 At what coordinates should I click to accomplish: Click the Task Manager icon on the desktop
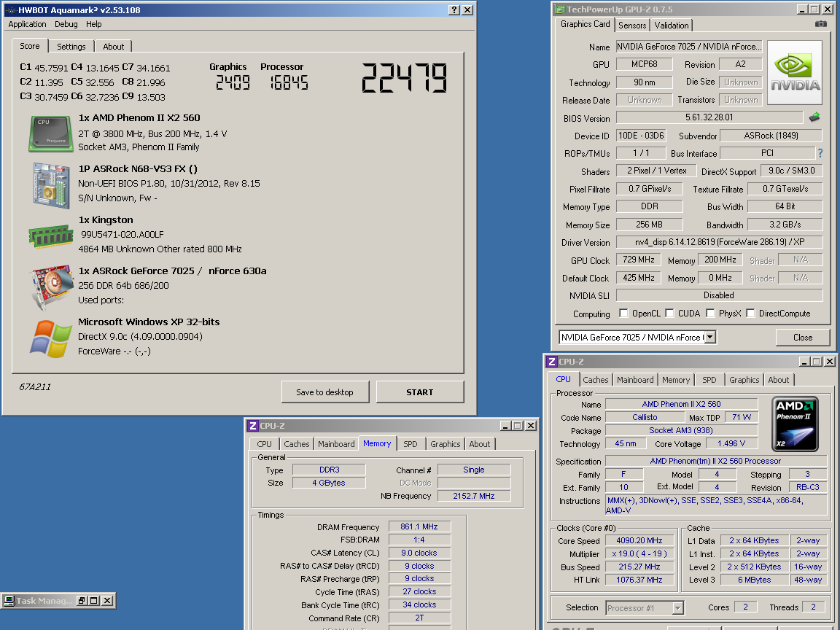(x=9, y=601)
